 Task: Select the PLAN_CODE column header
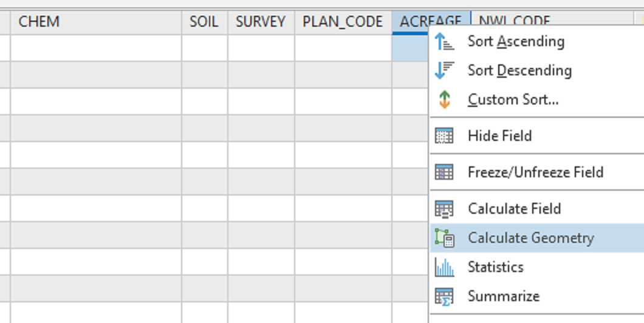343,22
